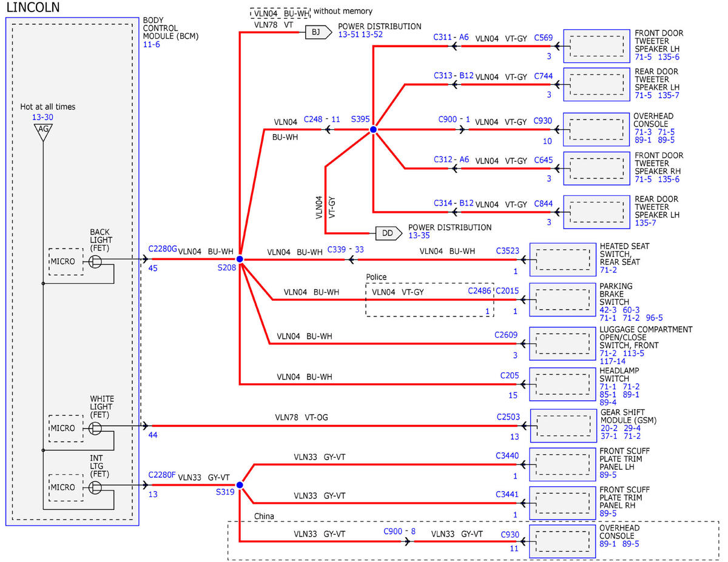Follow power distribution reference 13-35
728x562 pixels.
(419, 235)
